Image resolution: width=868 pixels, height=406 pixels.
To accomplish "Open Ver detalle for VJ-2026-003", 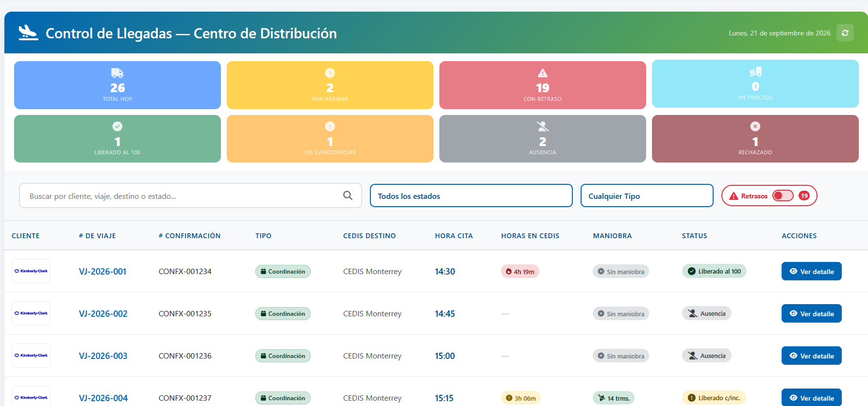I will pos(812,356).
